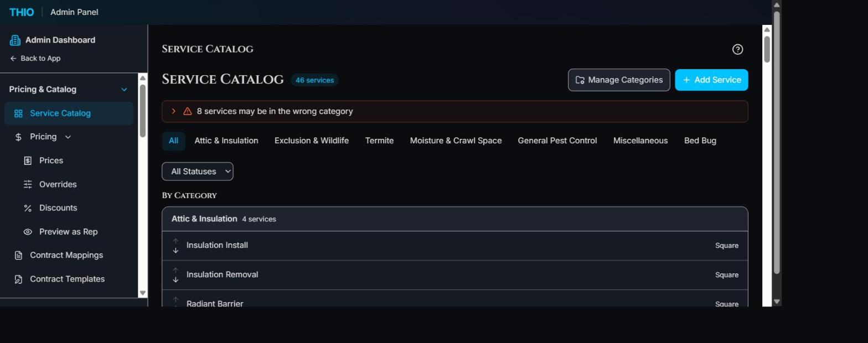The height and width of the screenshot is (343, 868).
Task: Click the Overrides sliders icon
Action: [x=28, y=184]
